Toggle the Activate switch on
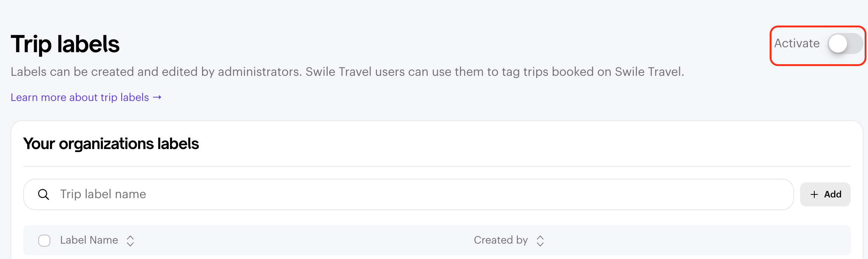This screenshot has height=259, width=868. (845, 44)
